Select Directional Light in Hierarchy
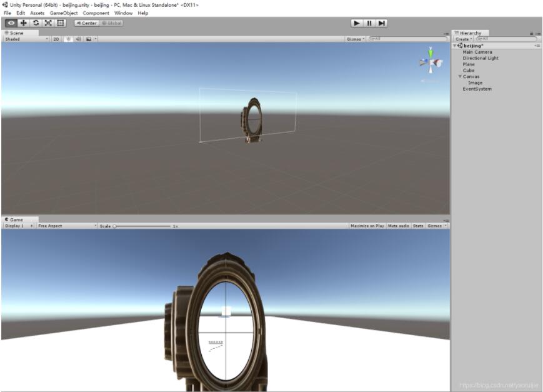The image size is (543, 392). [481, 58]
